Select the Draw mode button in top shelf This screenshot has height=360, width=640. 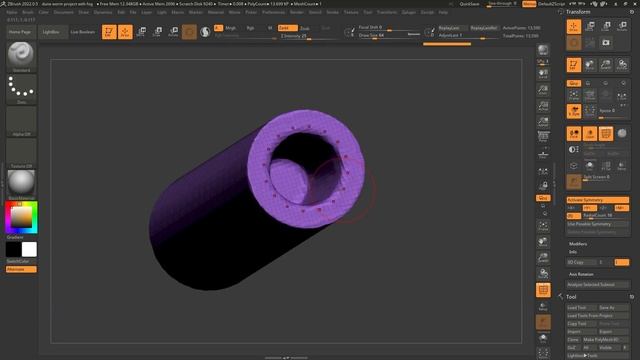click(x=125, y=32)
